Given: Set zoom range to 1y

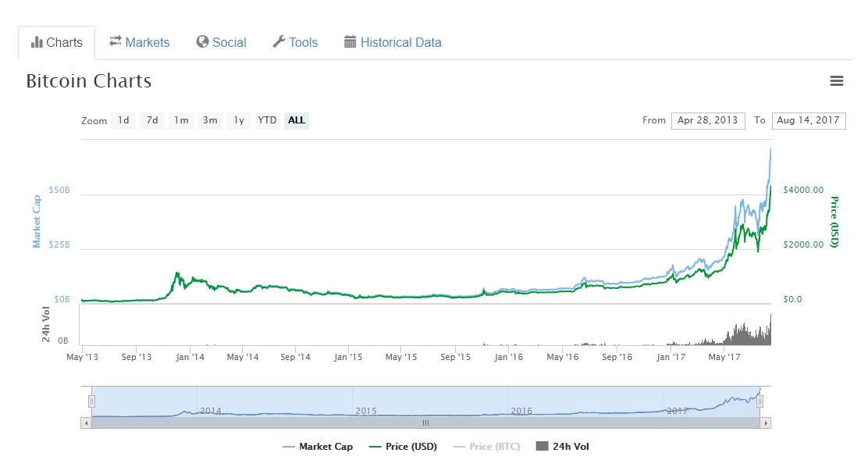Looking at the screenshot, I should click(x=239, y=120).
